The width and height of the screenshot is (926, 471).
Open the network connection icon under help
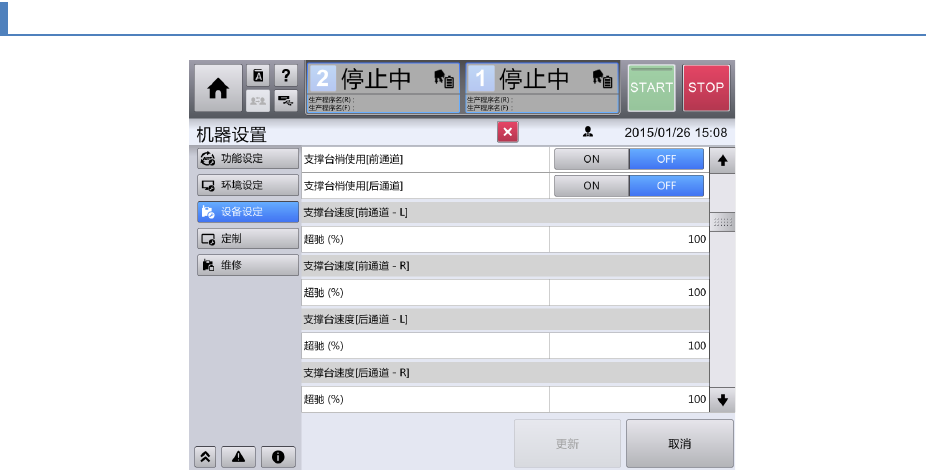[286, 101]
